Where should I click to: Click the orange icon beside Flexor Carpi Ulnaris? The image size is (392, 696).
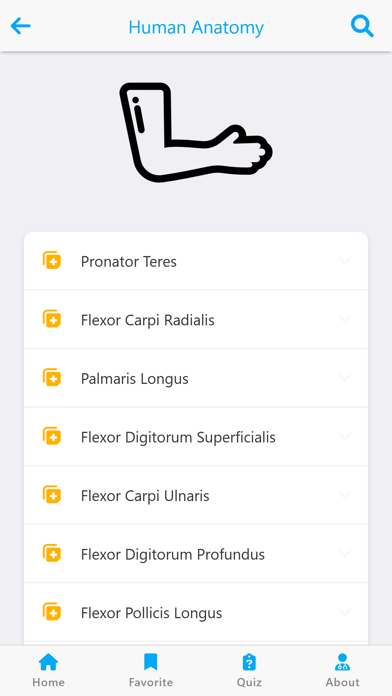point(52,495)
